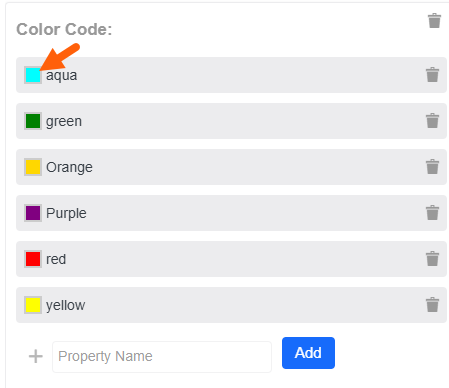
Task: Select the yellow option row label
Action: pos(66,306)
